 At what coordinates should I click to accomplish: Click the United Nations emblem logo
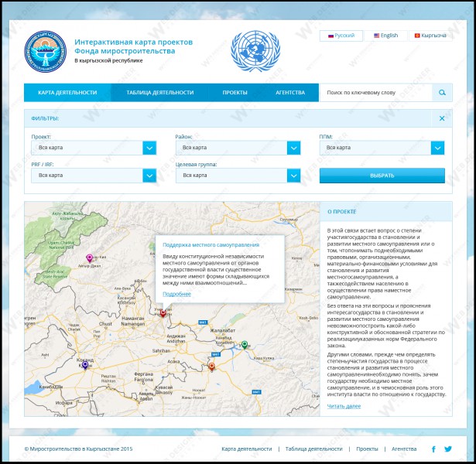[255, 51]
